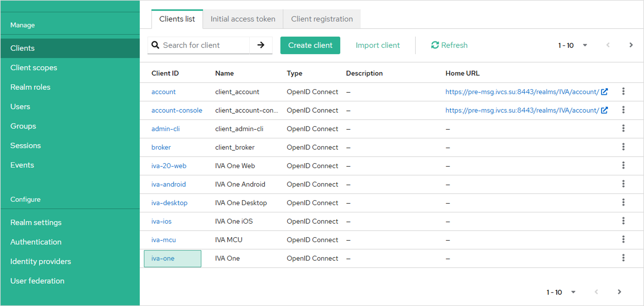644x306 pixels.
Task: Go to next page, top pagination
Action: pyautogui.click(x=631, y=45)
